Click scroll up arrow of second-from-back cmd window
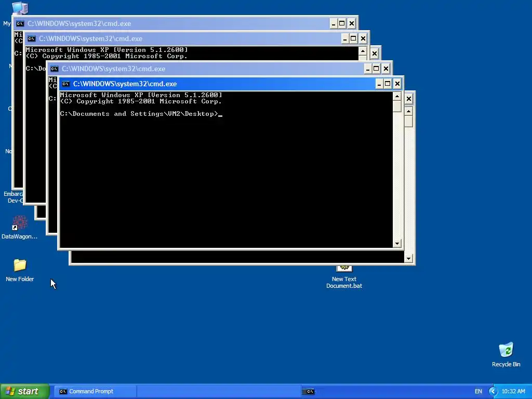This screenshot has width=532, height=399. click(363, 51)
